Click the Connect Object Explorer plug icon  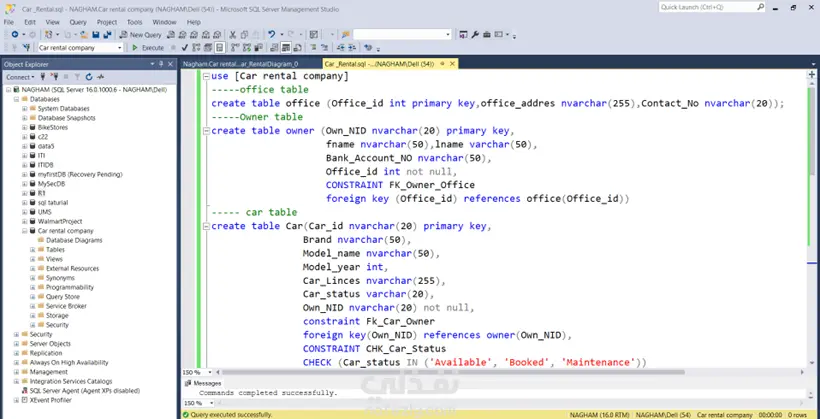[x=43, y=77]
